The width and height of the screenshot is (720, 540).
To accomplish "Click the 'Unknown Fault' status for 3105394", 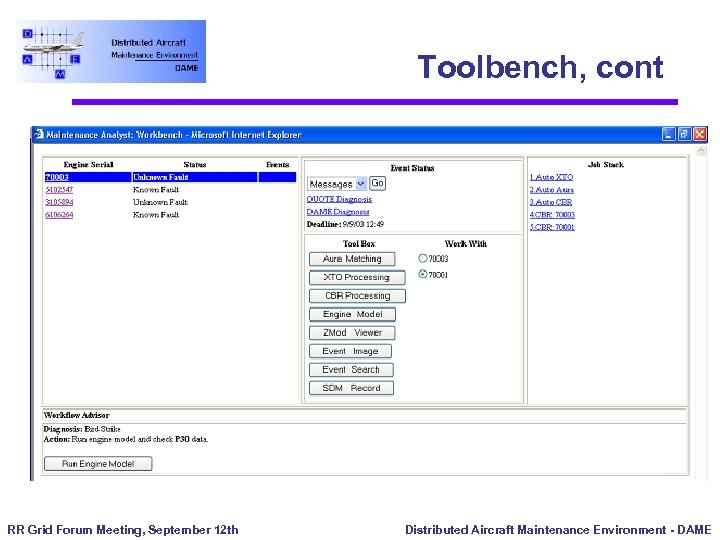I will (160, 202).
